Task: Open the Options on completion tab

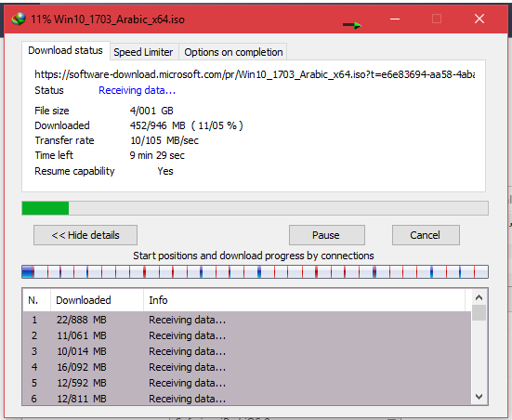Action: click(x=233, y=52)
